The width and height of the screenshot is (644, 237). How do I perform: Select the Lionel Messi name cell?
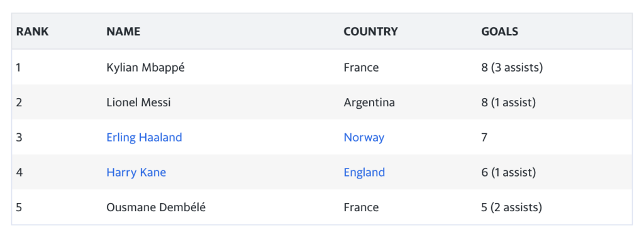[x=138, y=102]
